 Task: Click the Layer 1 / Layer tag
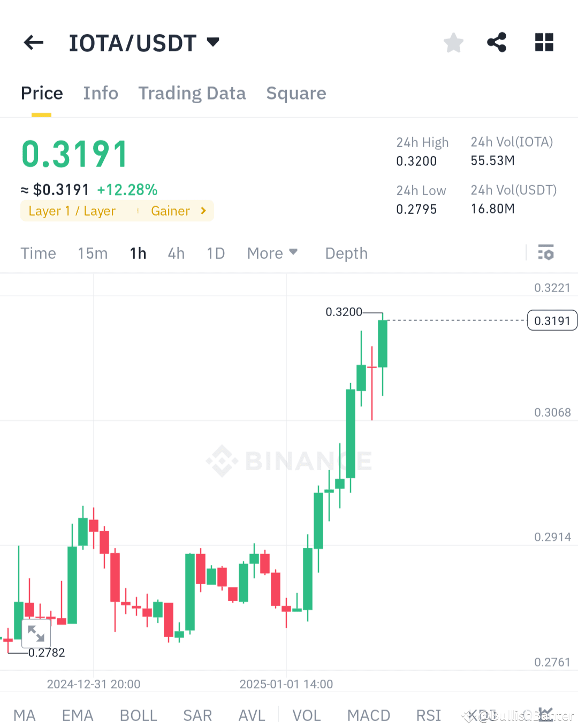(x=72, y=211)
